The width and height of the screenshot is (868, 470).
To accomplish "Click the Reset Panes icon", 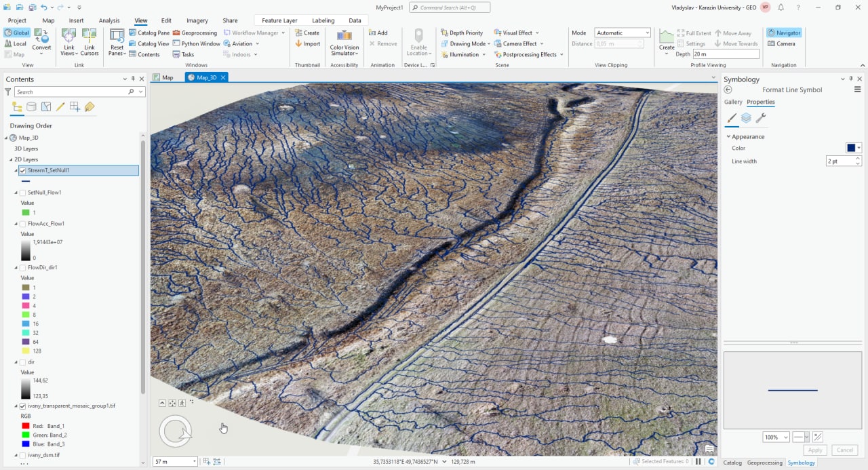I will click(117, 39).
